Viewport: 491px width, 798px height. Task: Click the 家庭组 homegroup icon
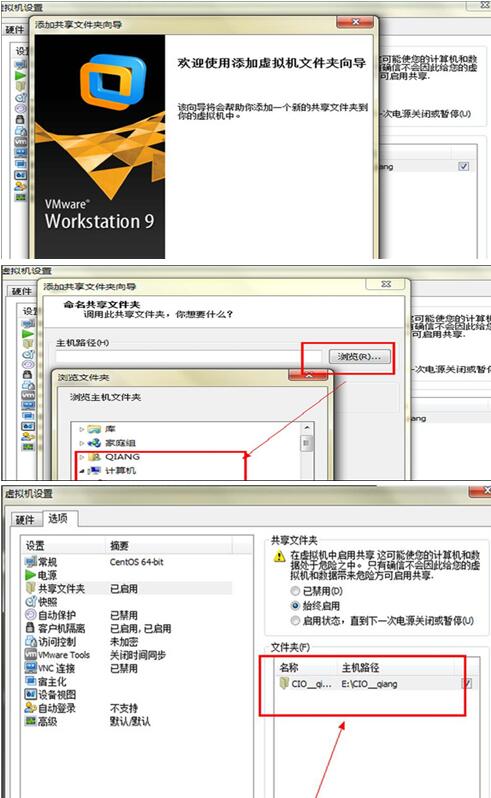click(94, 443)
